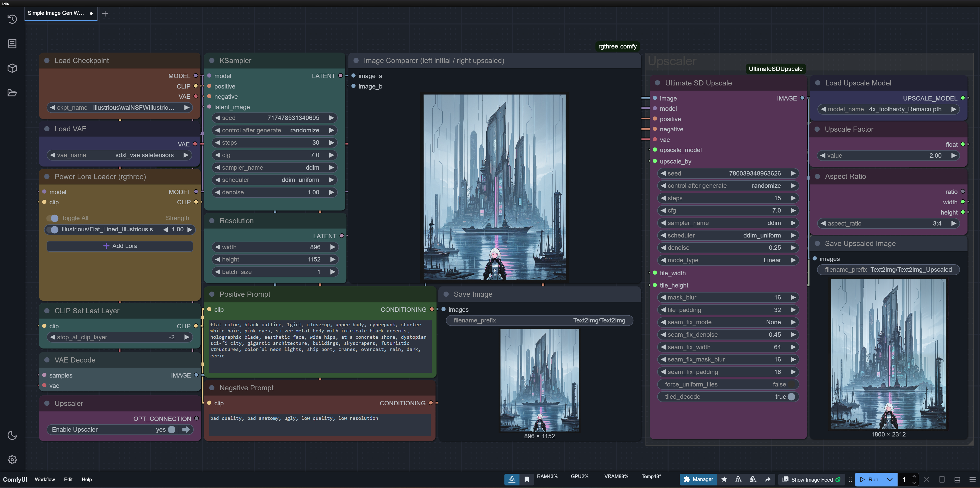This screenshot has width=980, height=488.
Task: Click the share arrow icon beside Manager
Action: 768,479
